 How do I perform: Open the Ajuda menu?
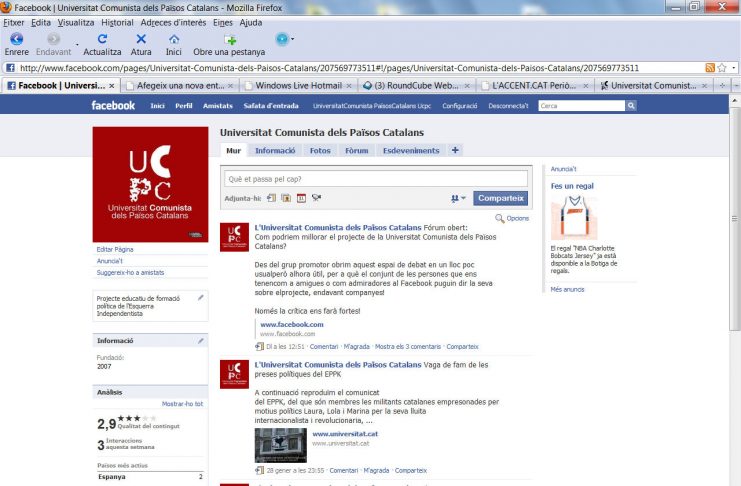250,22
